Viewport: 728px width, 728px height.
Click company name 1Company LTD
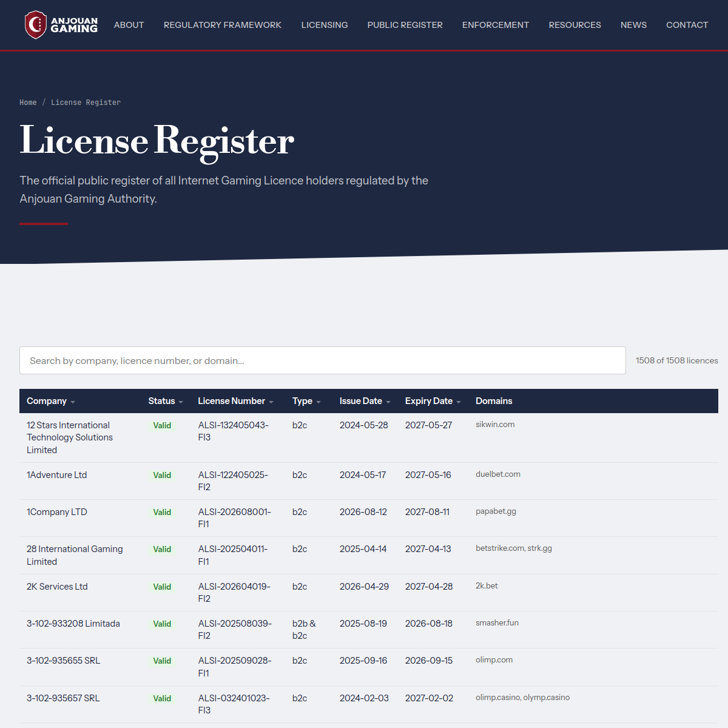click(57, 512)
